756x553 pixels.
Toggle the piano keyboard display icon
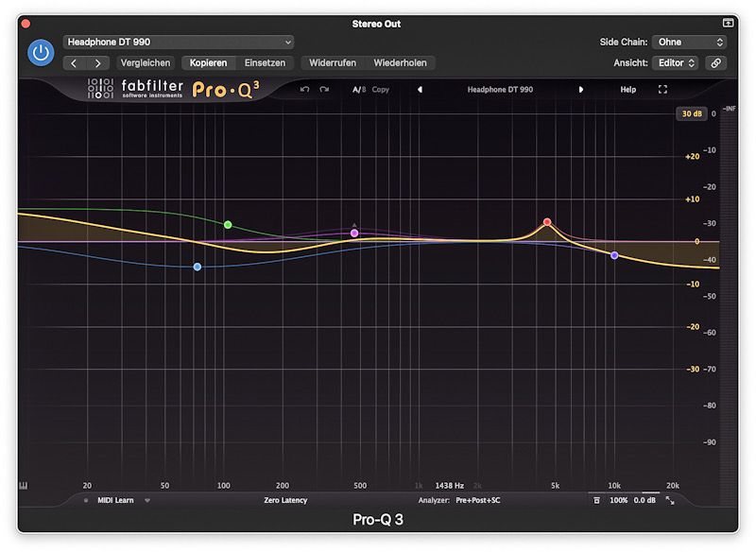[x=23, y=486]
